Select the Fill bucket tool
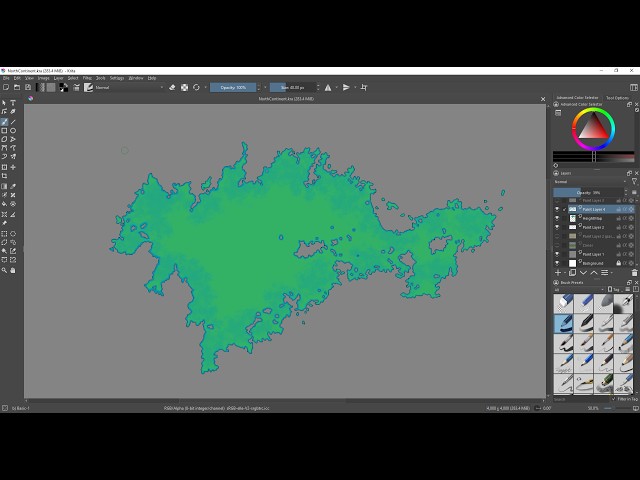 [x=4, y=204]
